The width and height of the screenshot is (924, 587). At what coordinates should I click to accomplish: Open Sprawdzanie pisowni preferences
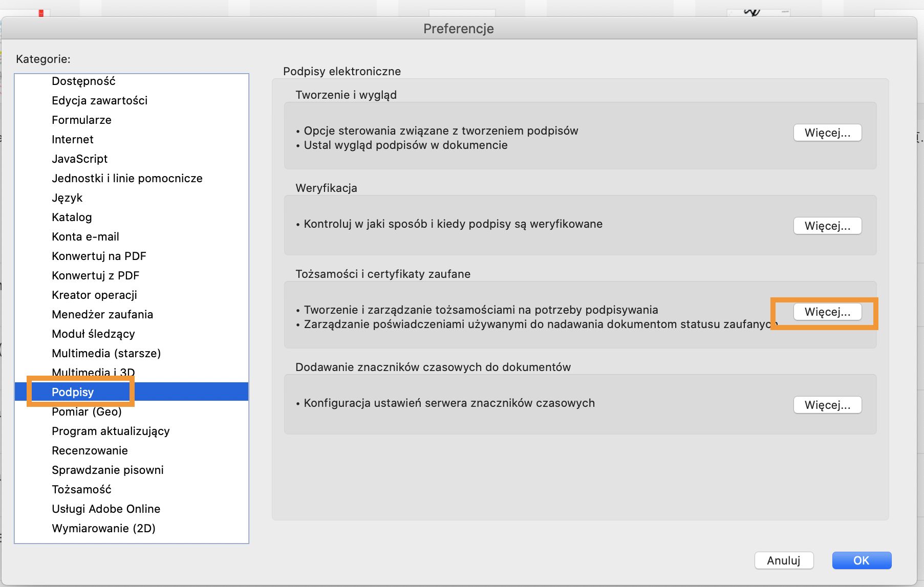[108, 470]
